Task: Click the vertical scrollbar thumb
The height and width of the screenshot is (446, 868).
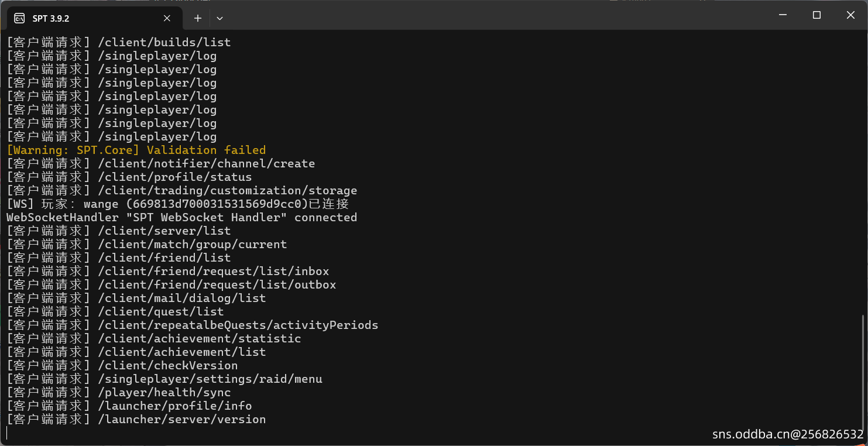Action: (x=863, y=375)
